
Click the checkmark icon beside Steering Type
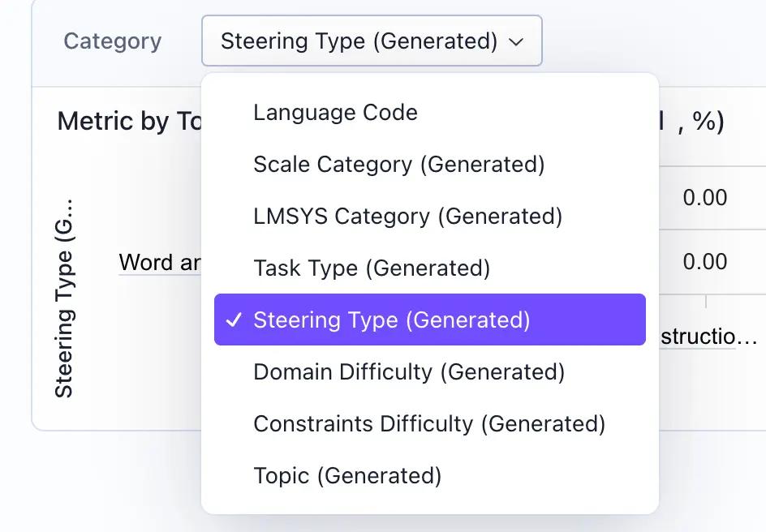pyautogui.click(x=234, y=320)
